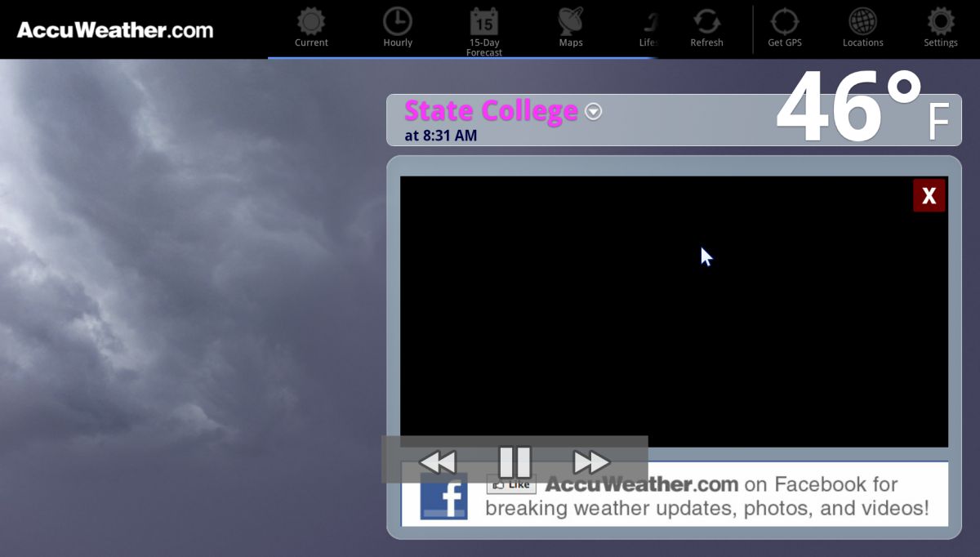Click the Facebook Like button
980x557 pixels.
pos(511,485)
